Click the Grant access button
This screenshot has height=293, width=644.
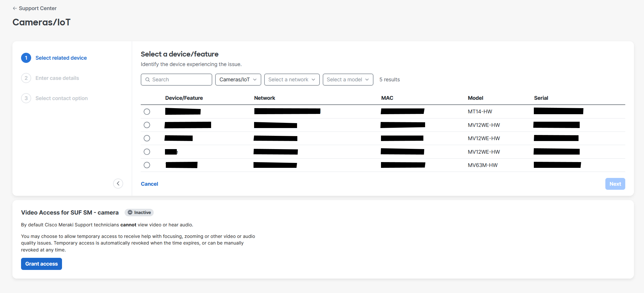(x=42, y=264)
